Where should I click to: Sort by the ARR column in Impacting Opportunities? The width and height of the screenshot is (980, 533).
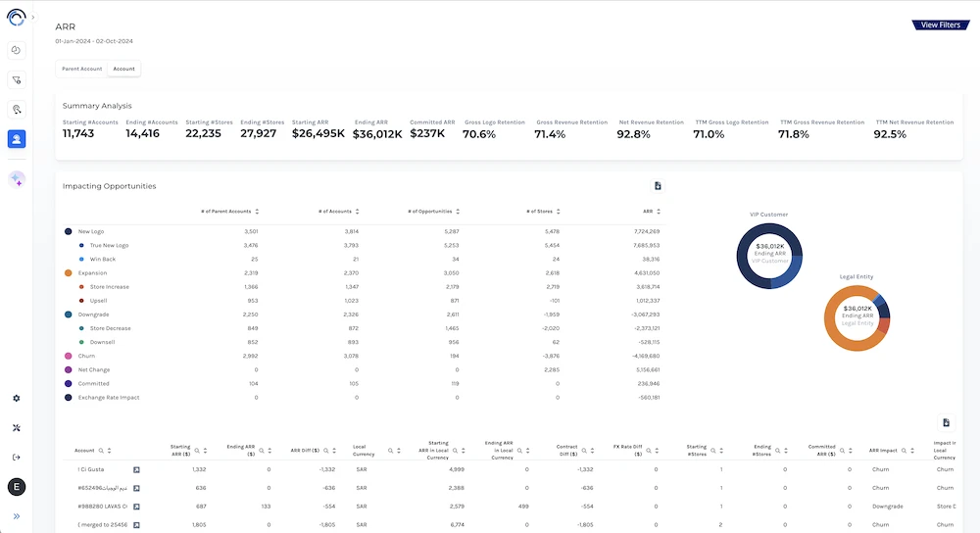659,212
